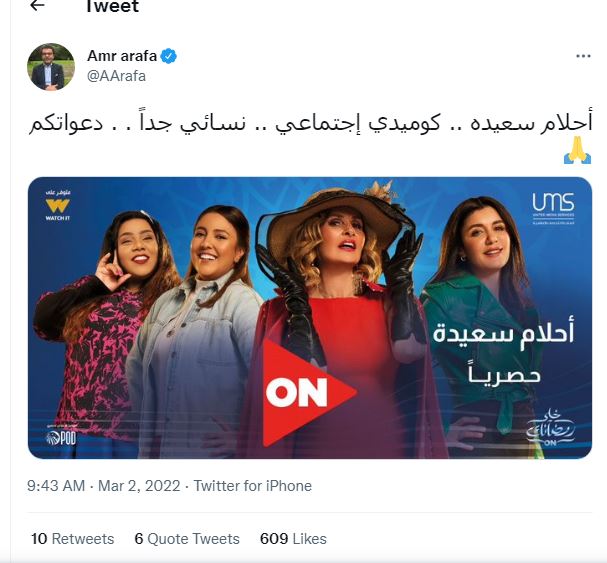Screen dimensions: 607x563
Task: Click the WATCH IT logo in poster
Action: 57,205
